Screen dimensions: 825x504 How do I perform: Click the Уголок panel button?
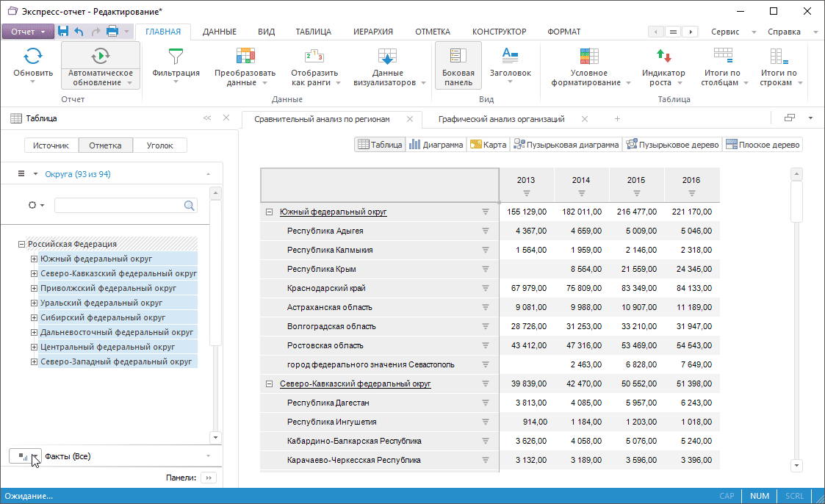(x=159, y=145)
